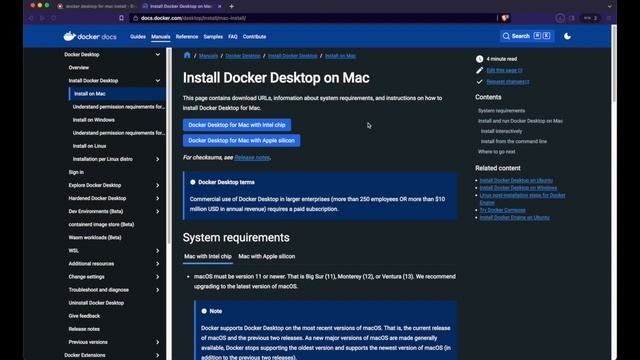Image resolution: width=640 pixels, height=360 pixels.
Task: Jump to Install interactively in Contents
Action: (x=501, y=131)
